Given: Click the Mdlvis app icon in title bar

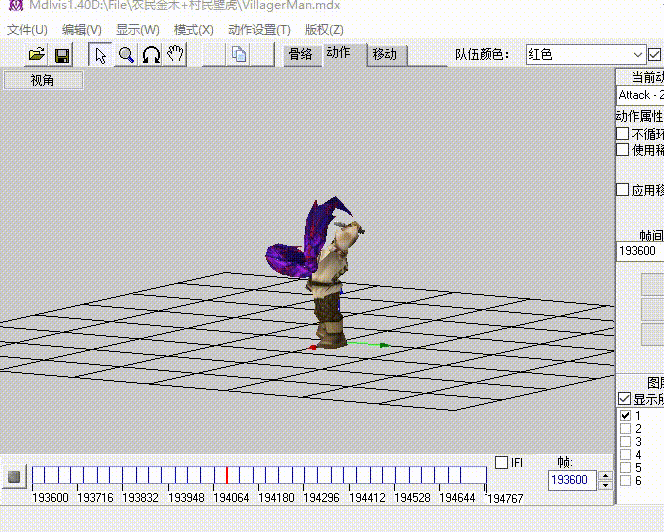Looking at the screenshot, I should point(15,6).
